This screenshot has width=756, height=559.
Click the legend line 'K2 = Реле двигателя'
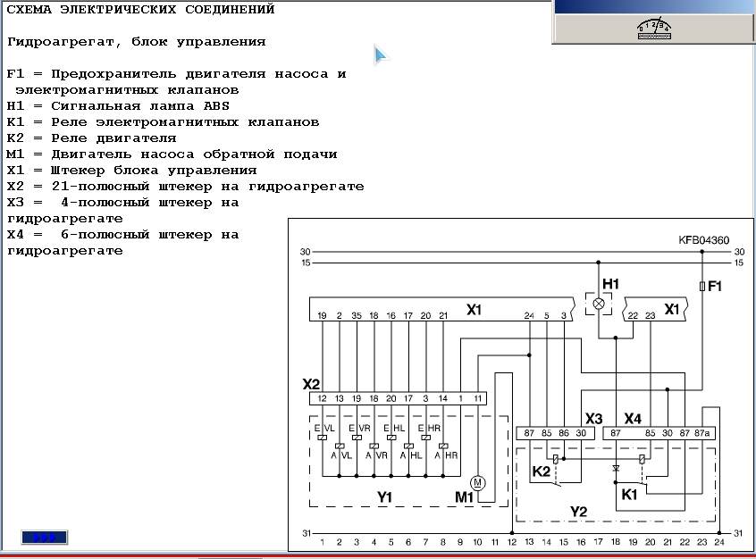click(x=91, y=138)
